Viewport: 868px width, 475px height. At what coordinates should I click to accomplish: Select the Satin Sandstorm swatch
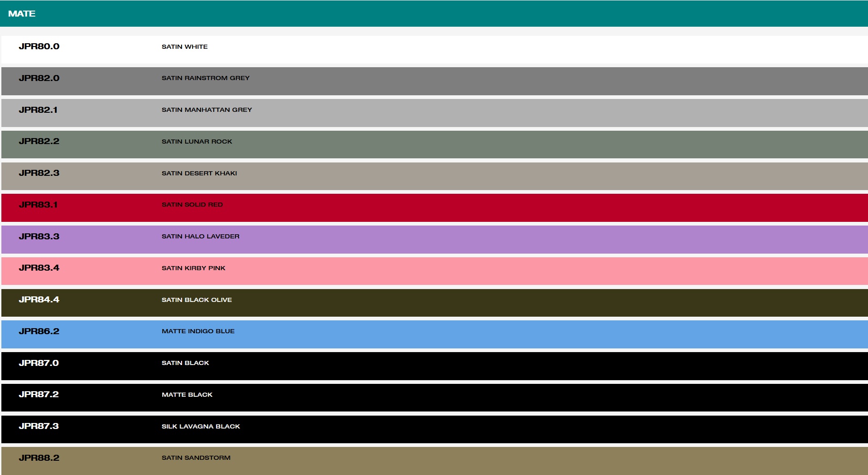[x=434, y=461]
